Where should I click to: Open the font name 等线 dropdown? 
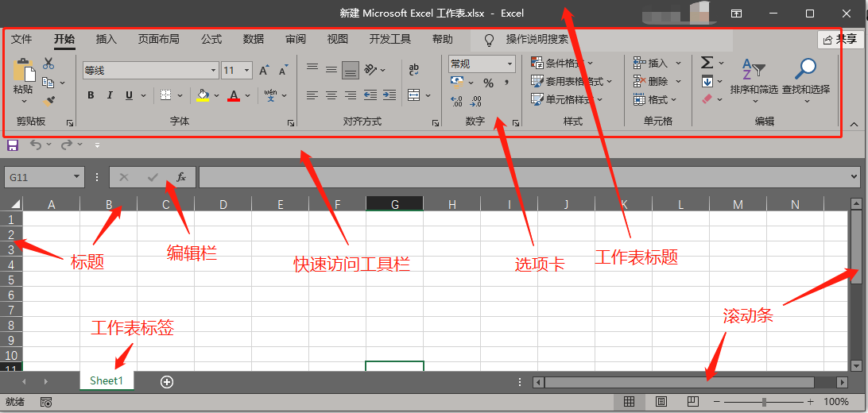(214, 70)
